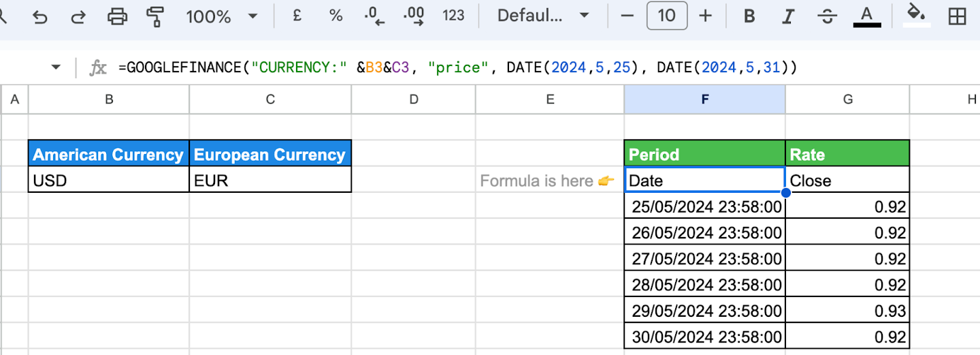Format as percent icon

[x=336, y=16]
